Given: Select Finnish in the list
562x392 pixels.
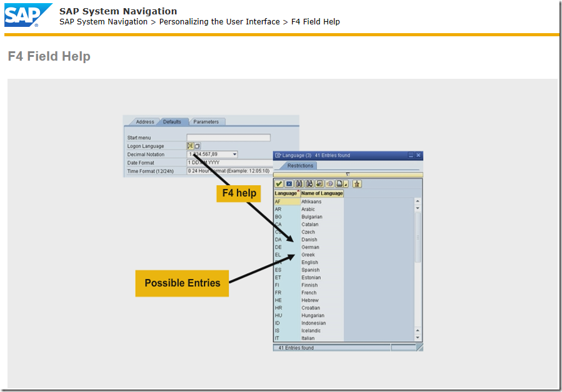Looking at the screenshot, I should (x=309, y=285).
